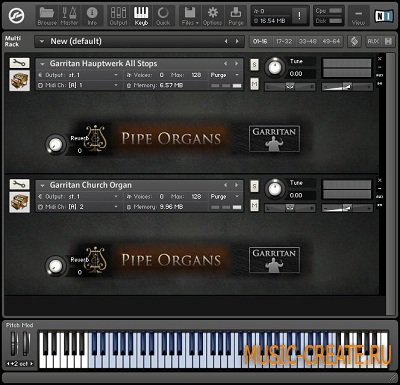Load previous multi with left arrow

(226, 41)
